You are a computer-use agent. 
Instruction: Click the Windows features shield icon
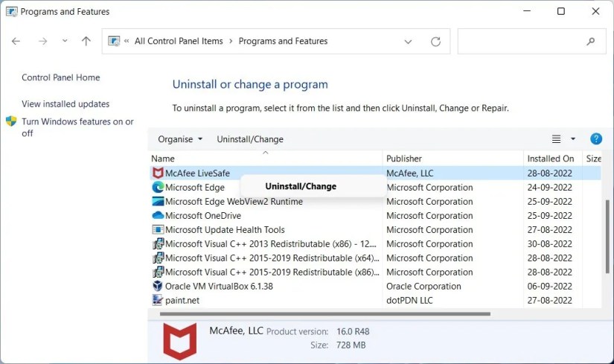click(x=11, y=121)
